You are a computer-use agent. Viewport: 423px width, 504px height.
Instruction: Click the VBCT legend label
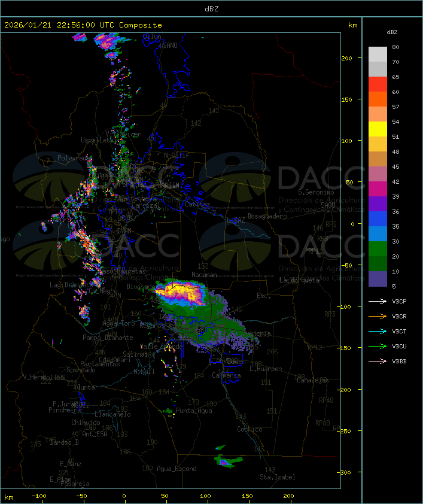[399, 332]
